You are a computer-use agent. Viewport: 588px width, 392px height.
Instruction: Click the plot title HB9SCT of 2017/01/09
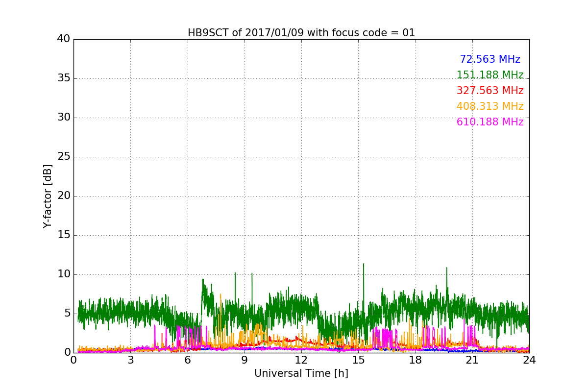pos(301,33)
